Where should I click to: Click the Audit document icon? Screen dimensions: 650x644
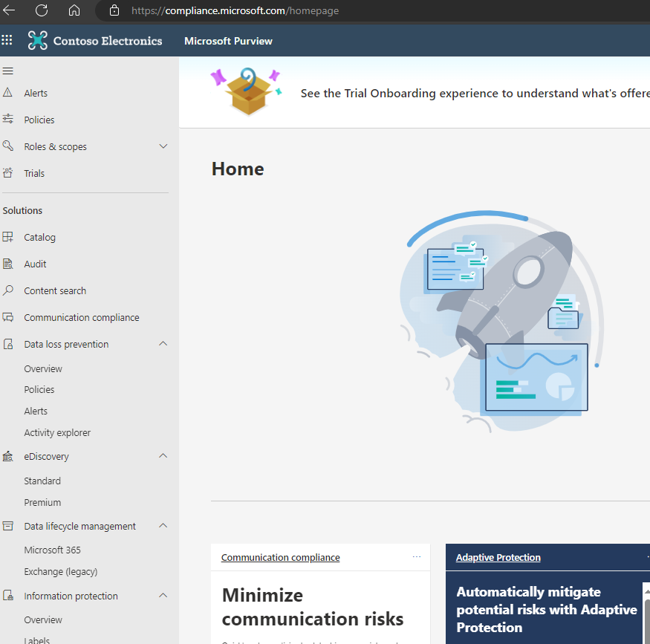7,264
